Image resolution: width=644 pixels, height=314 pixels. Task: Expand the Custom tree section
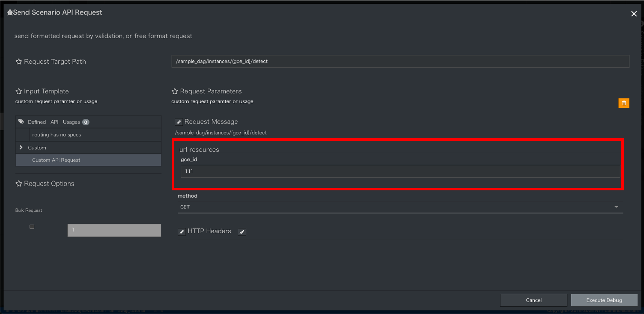(21, 148)
